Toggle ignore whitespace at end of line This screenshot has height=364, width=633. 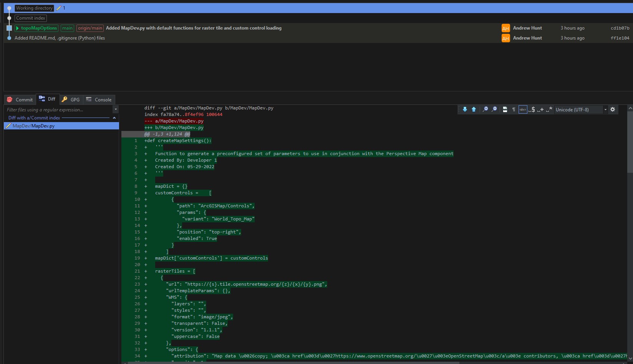[x=532, y=109]
